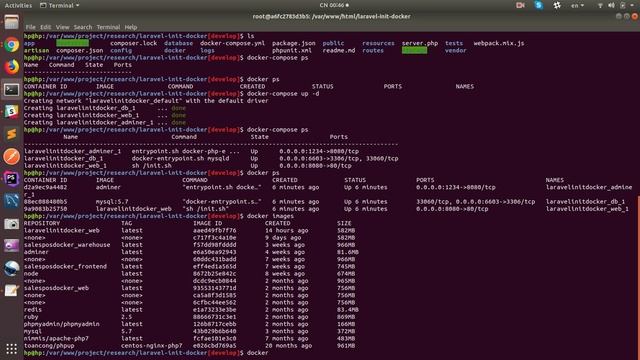The height and width of the screenshot is (360, 640).
Task: Open the Help menu
Action: [x=131, y=27]
